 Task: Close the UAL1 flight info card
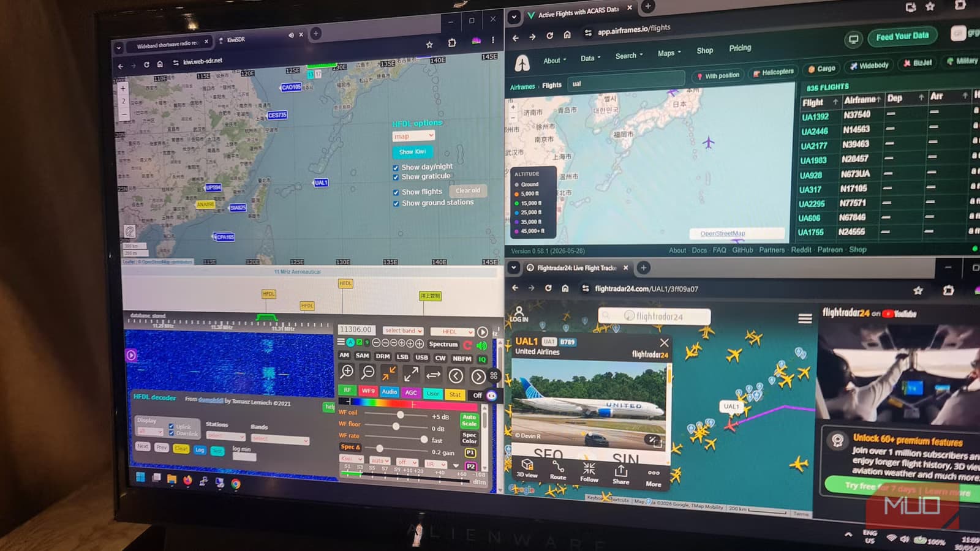pyautogui.click(x=664, y=343)
